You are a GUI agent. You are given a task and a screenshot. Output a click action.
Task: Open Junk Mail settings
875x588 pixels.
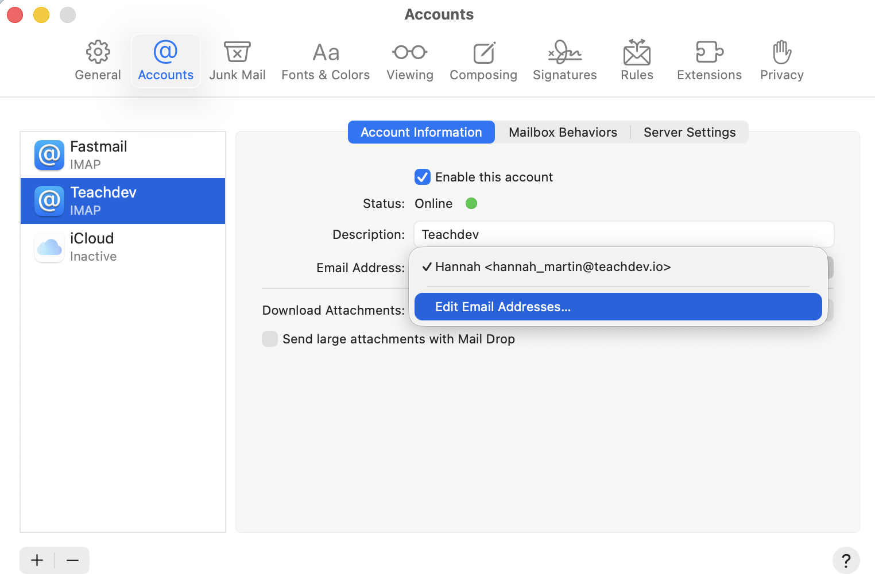point(237,61)
